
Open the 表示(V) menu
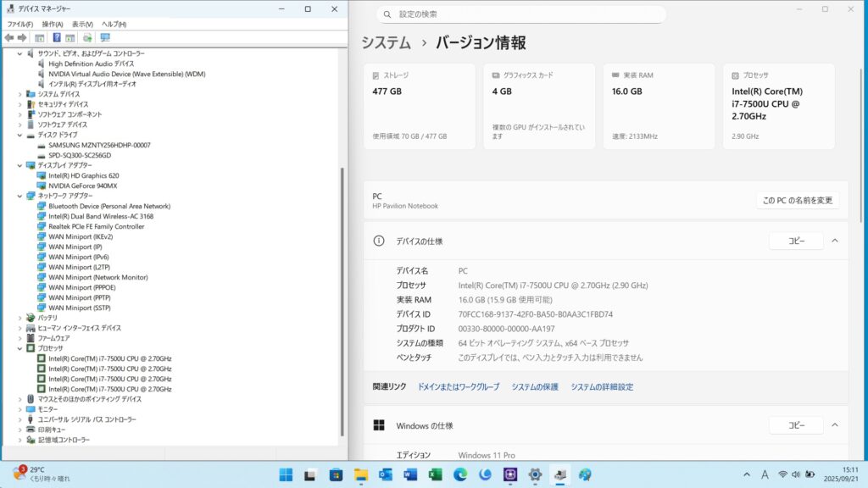coord(82,25)
